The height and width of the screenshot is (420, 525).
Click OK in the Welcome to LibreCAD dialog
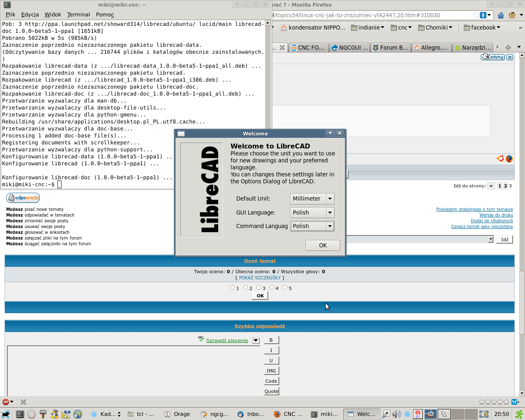[323, 245]
